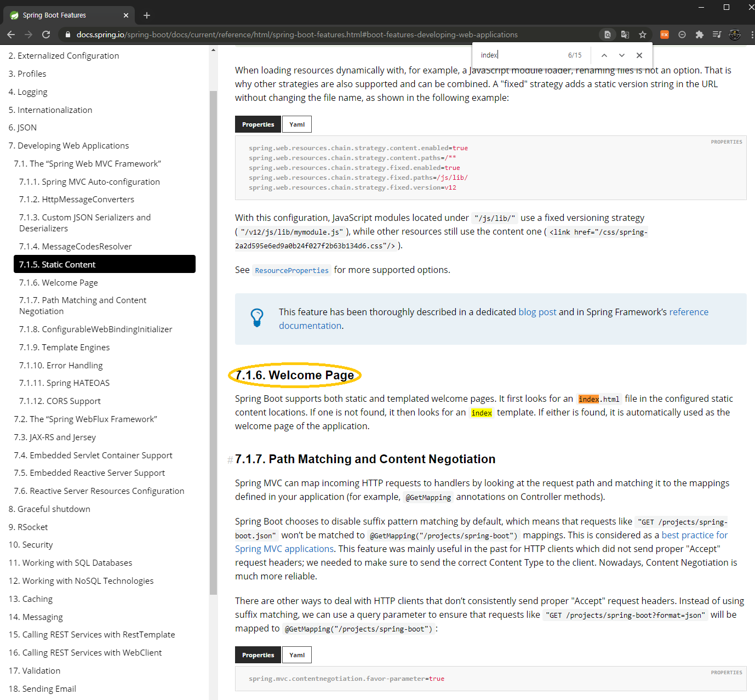Click the address bar URL
Screen dimensions: 755x700
[297, 35]
